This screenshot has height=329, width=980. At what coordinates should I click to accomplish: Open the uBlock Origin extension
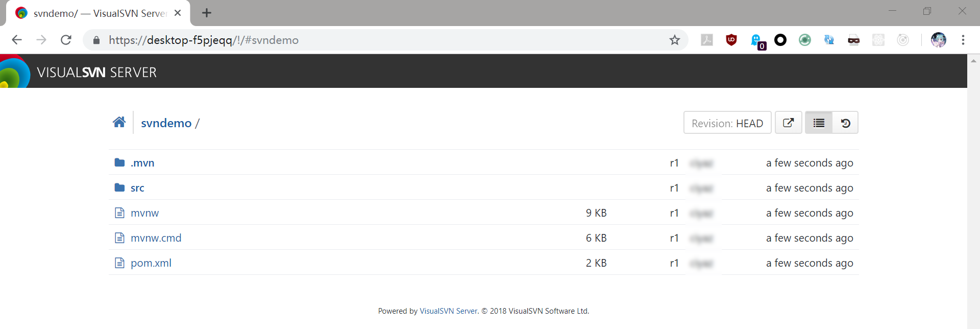tap(731, 40)
